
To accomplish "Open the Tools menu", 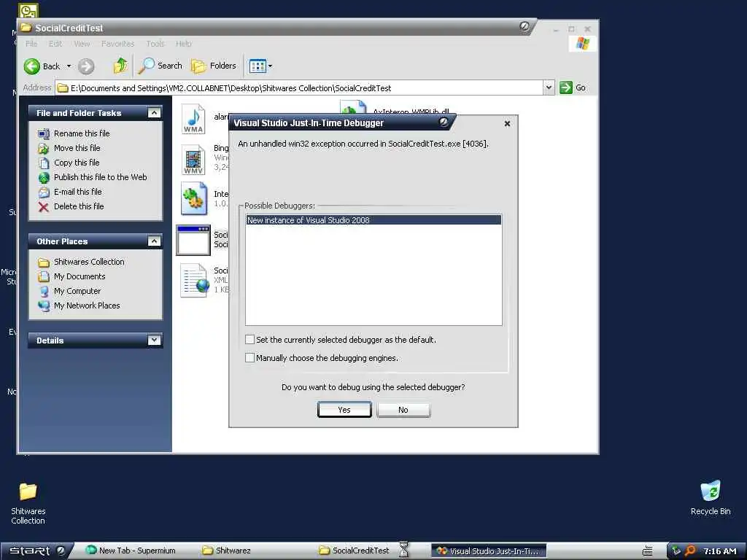I will 155,44.
